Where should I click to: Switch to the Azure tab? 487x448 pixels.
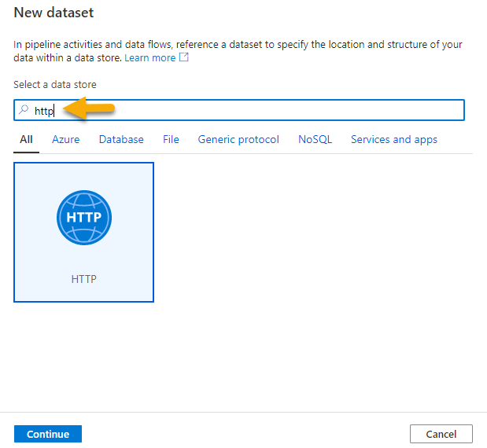click(66, 140)
